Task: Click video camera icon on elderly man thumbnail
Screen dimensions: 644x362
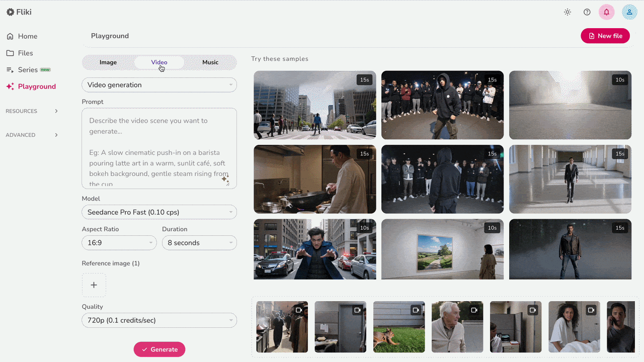Action: 474,310
